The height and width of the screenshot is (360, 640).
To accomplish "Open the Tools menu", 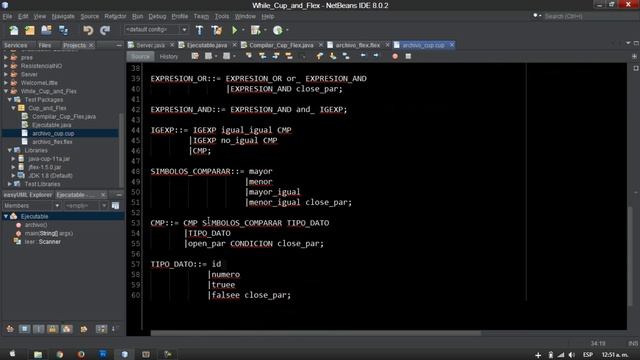I will point(222,16).
